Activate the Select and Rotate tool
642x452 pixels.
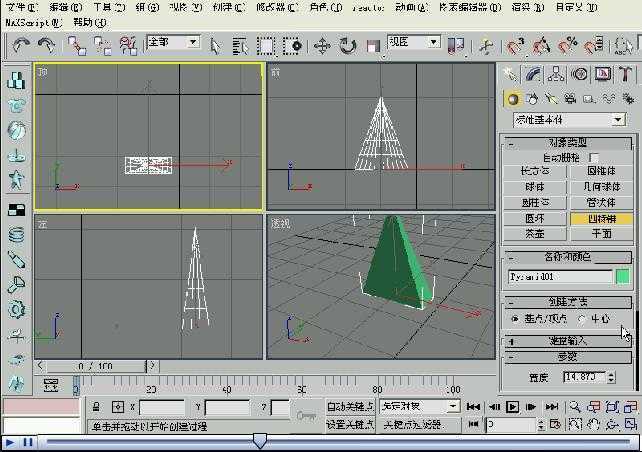point(348,46)
